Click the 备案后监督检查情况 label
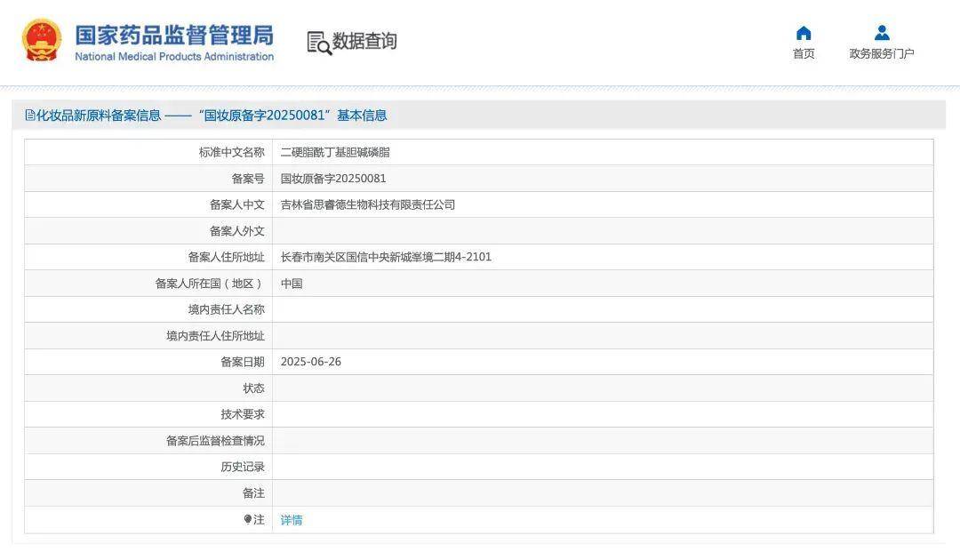 pyautogui.click(x=215, y=441)
